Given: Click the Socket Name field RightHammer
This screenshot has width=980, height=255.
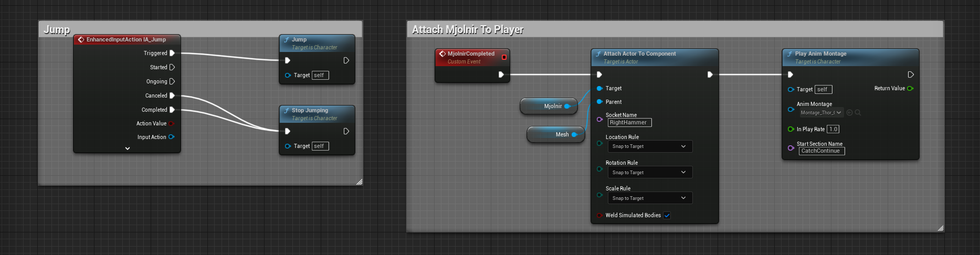Looking at the screenshot, I should click(x=629, y=122).
